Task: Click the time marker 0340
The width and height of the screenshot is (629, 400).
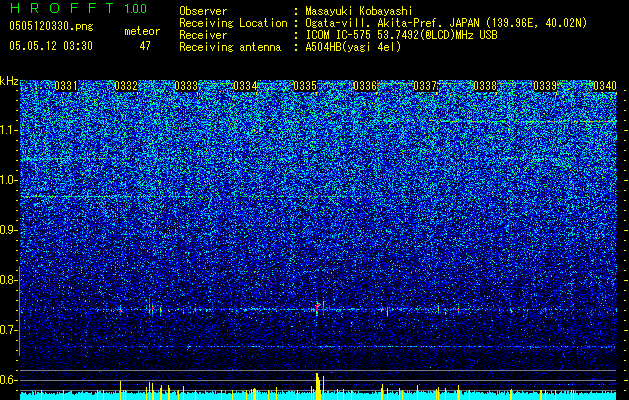Action: tap(605, 86)
